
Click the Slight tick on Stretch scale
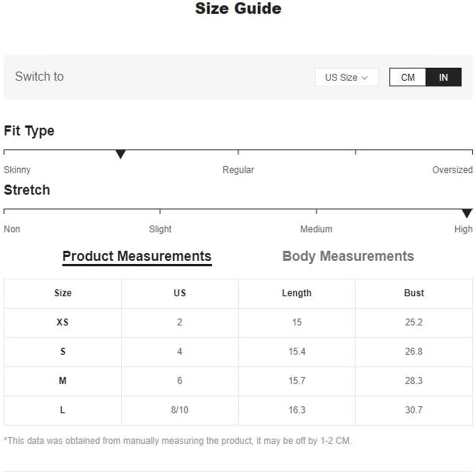point(160,211)
